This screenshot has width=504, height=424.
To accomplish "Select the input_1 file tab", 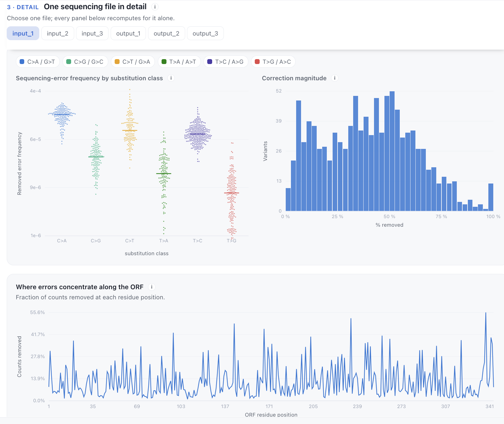I will [23, 33].
